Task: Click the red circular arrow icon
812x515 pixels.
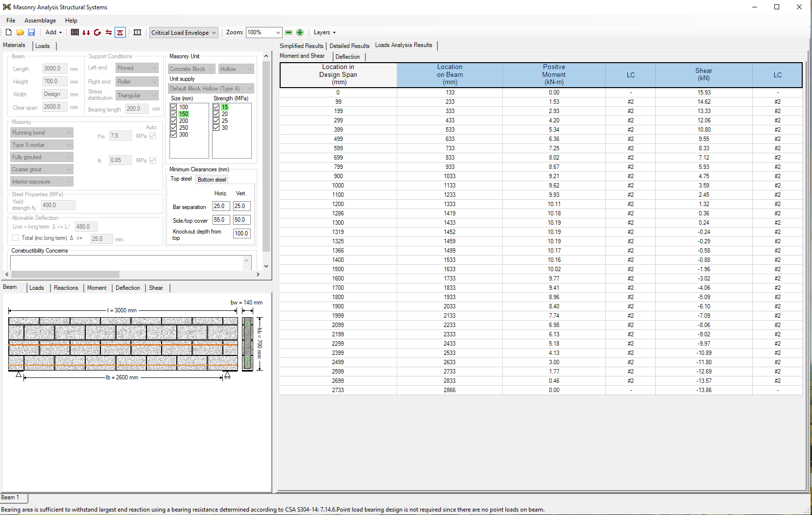Action: [97, 32]
